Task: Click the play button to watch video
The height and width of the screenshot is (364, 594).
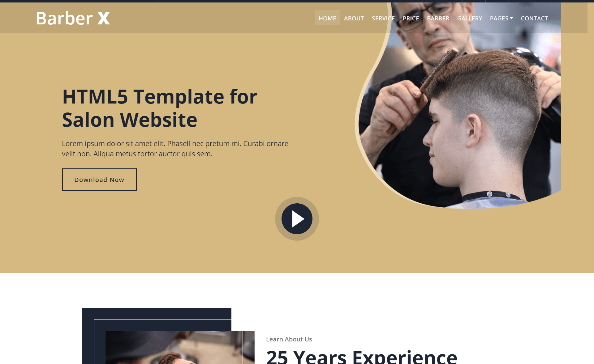Action: (297, 219)
